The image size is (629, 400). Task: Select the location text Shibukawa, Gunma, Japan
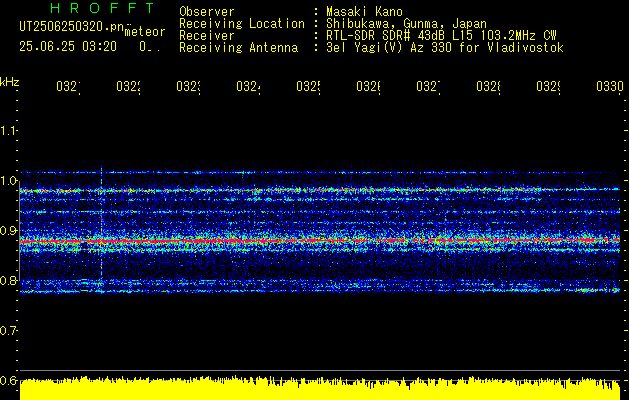pyautogui.click(x=406, y=24)
